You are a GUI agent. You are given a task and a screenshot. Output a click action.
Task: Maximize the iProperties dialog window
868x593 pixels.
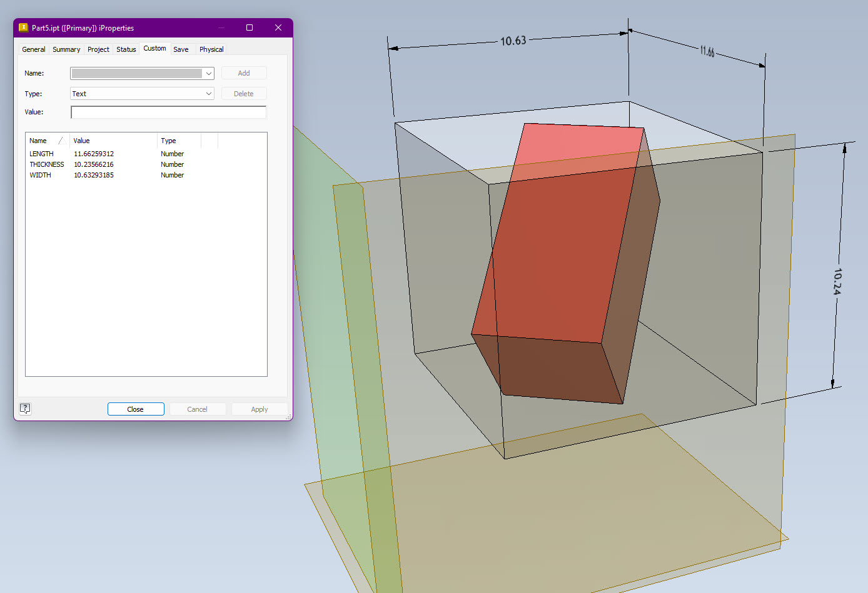pos(250,27)
